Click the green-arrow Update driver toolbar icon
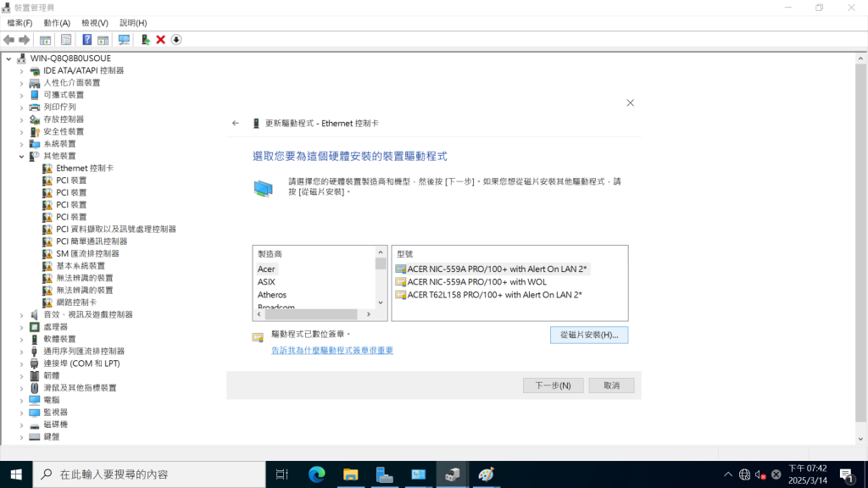This screenshot has height=488, width=868. 146,40
